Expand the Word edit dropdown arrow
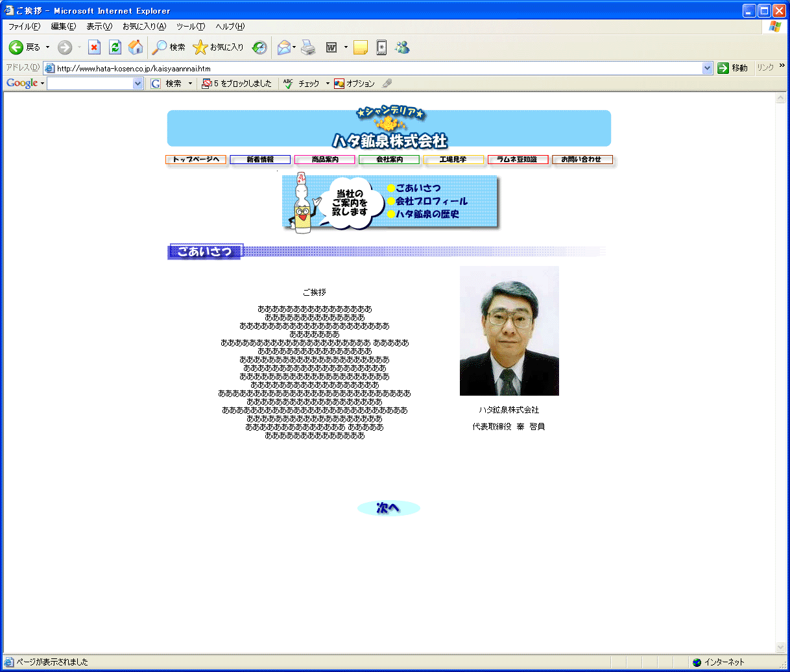Screen dimensions: 790x672 (346, 47)
